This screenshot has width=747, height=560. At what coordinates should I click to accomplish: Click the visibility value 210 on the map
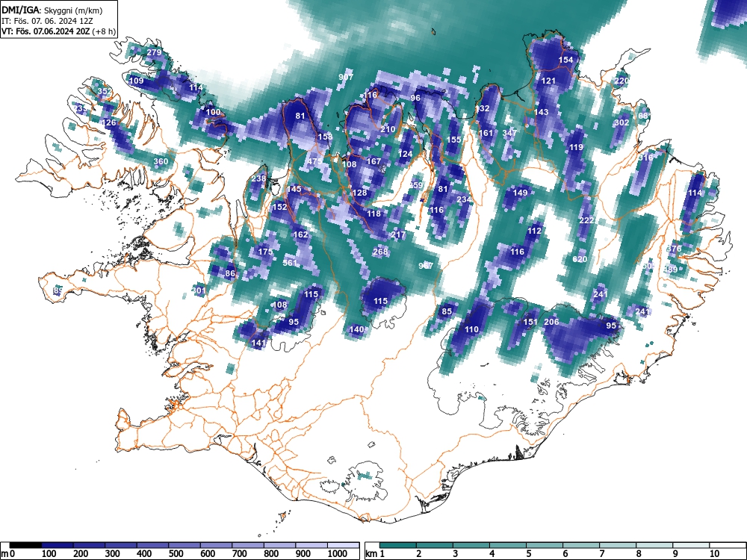[x=388, y=129]
